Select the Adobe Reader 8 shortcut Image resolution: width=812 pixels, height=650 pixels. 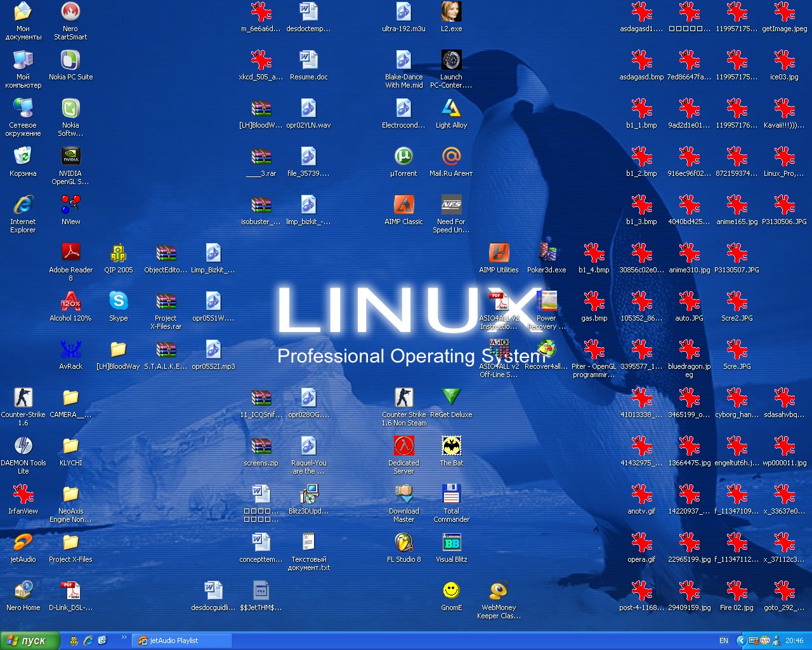click(70, 253)
